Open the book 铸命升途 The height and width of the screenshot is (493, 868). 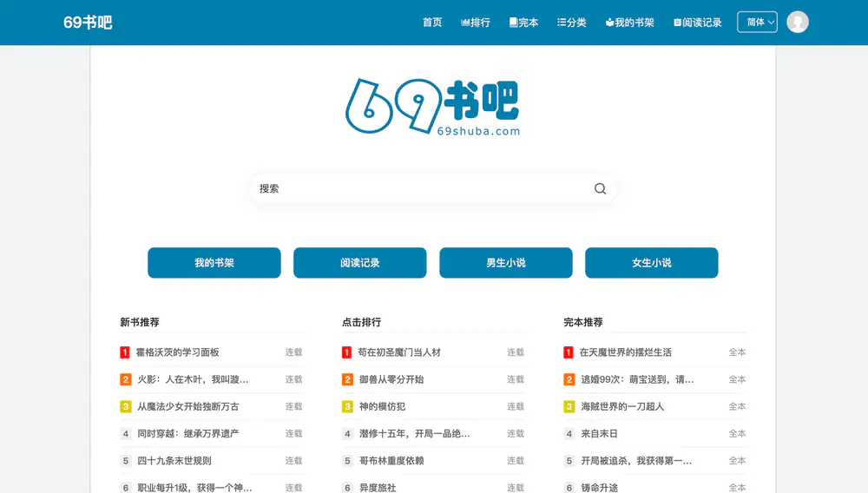tap(599, 488)
